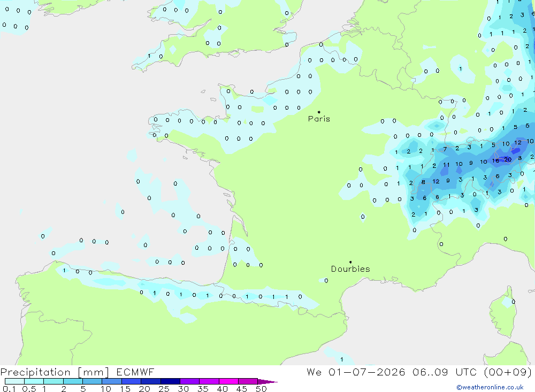Viewport: 535px width, 392px height.
Task: Click the legend scale label 45
Action: [242, 389]
